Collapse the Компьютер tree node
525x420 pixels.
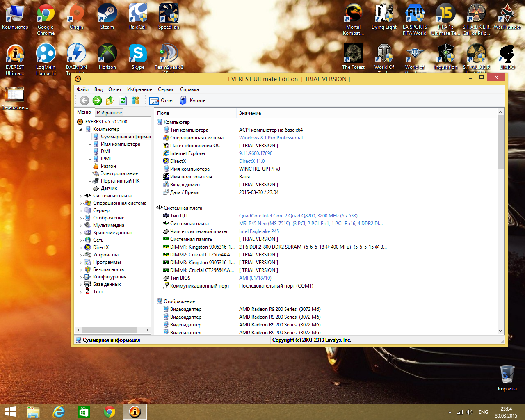coord(80,130)
